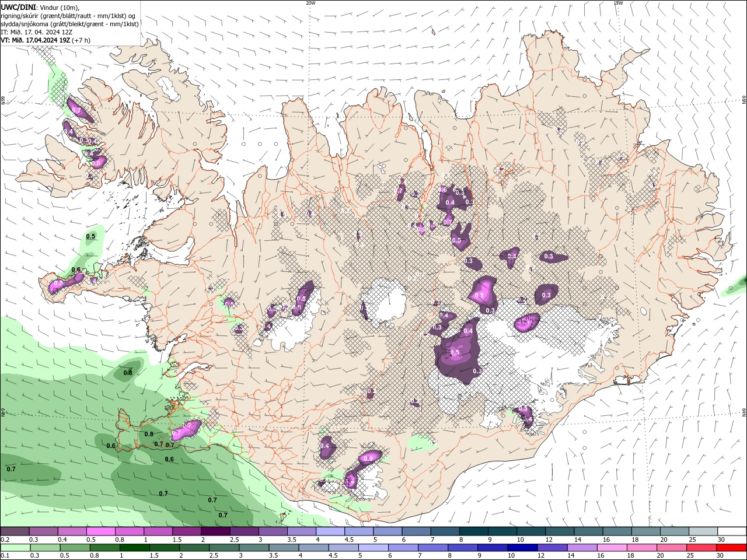This screenshot has height=560, width=747.
Task: Click the 'VT: Mið. 17.04.2024 19Z' valid time
Action: click(x=36, y=40)
